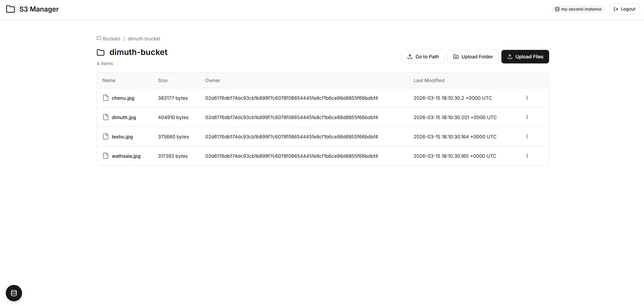Open the actions menu for chenu.jpg
The height and width of the screenshot is (306, 644).
click(x=527, y=98)
